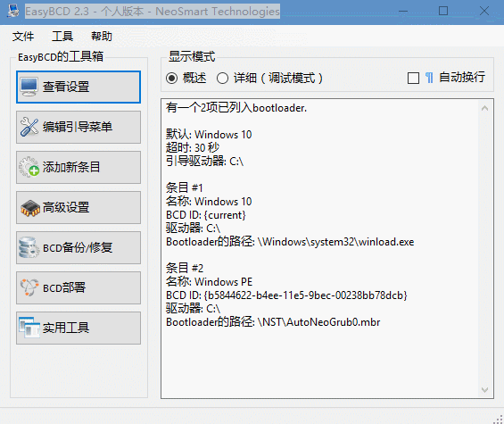Click the scrollbar down arrow in the text panel
Image resolution: width=504 pixels, height=424 pixels.
[484, 390]
